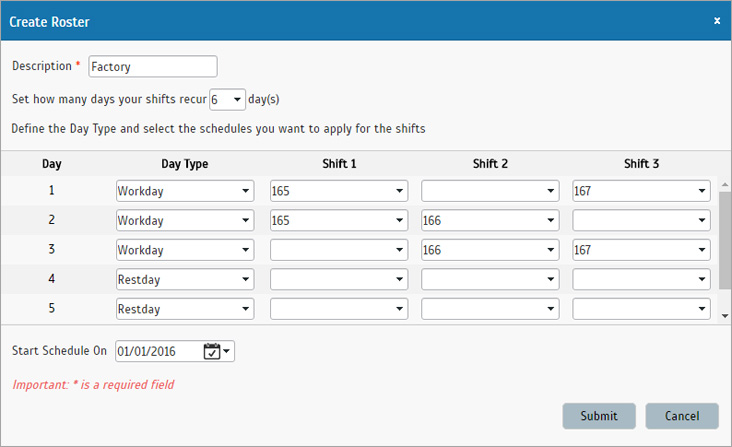Expand Day 3 Shift 3 dropdown
This screenshot has height=447, width=732.
click(x=641, y=250)
